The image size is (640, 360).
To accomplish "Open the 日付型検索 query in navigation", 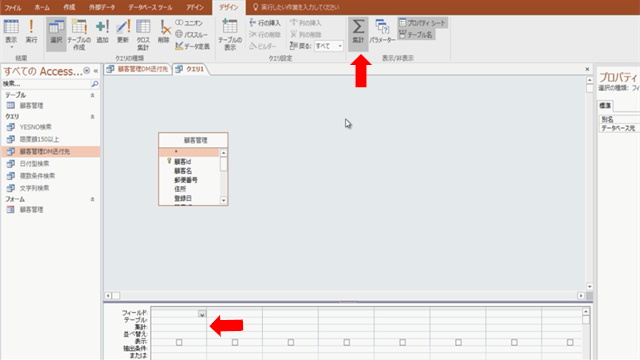I will pos(34,164).
